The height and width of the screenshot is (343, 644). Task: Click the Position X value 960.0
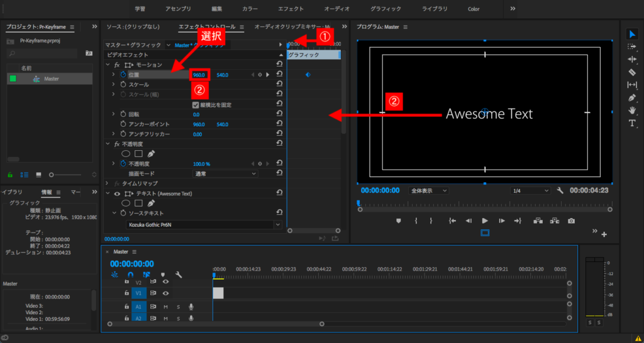tap(199, 75)
